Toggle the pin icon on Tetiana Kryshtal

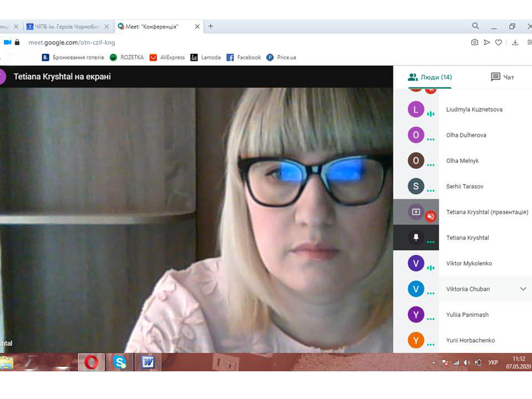pyautogui.click(x=416, y=238)
